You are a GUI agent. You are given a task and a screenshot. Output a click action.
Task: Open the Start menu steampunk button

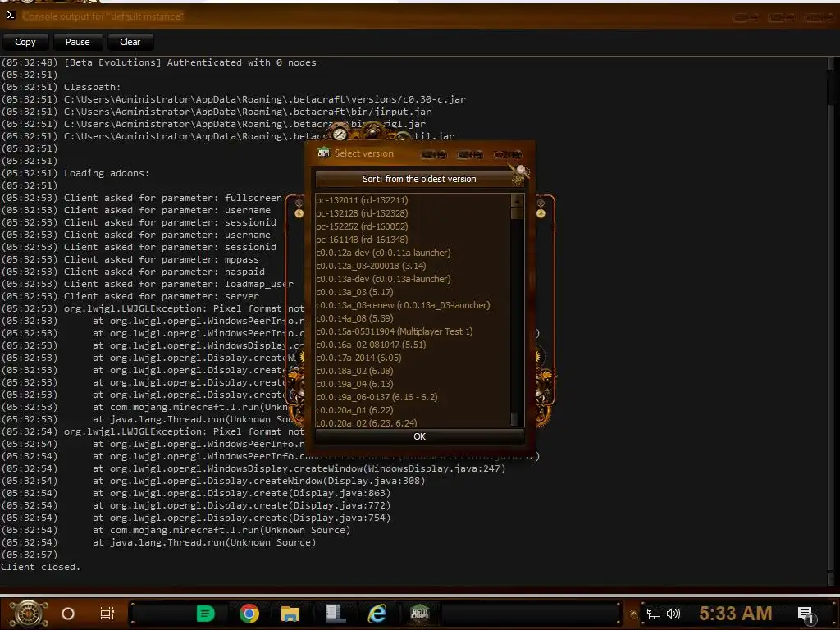point(29,614)
